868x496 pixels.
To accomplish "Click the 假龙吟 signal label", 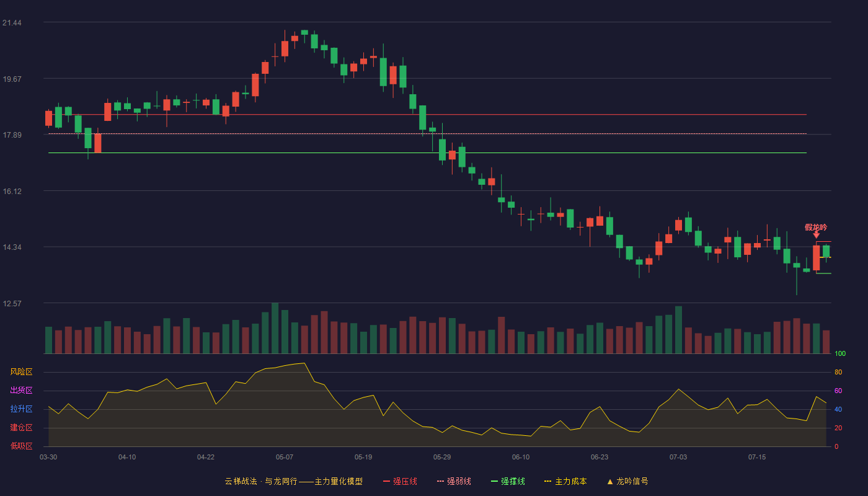I will click(x=816, y=227).
